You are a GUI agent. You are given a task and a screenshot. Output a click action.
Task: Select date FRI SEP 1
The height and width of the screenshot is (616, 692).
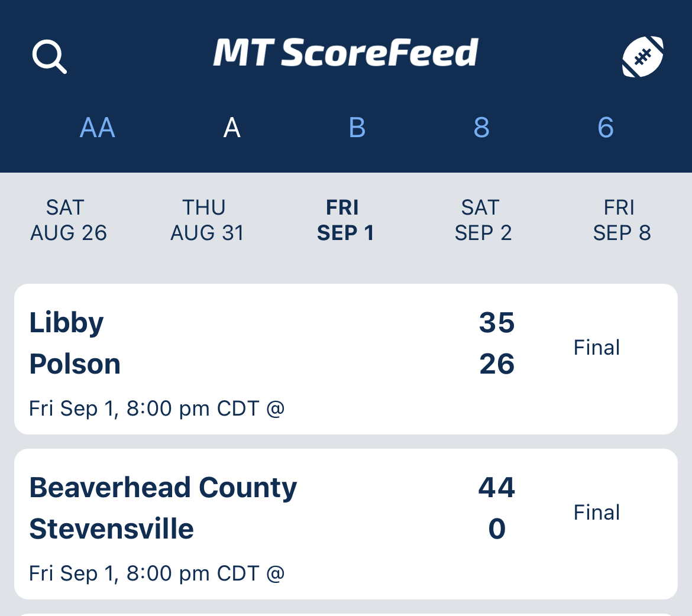coord(345,220)
